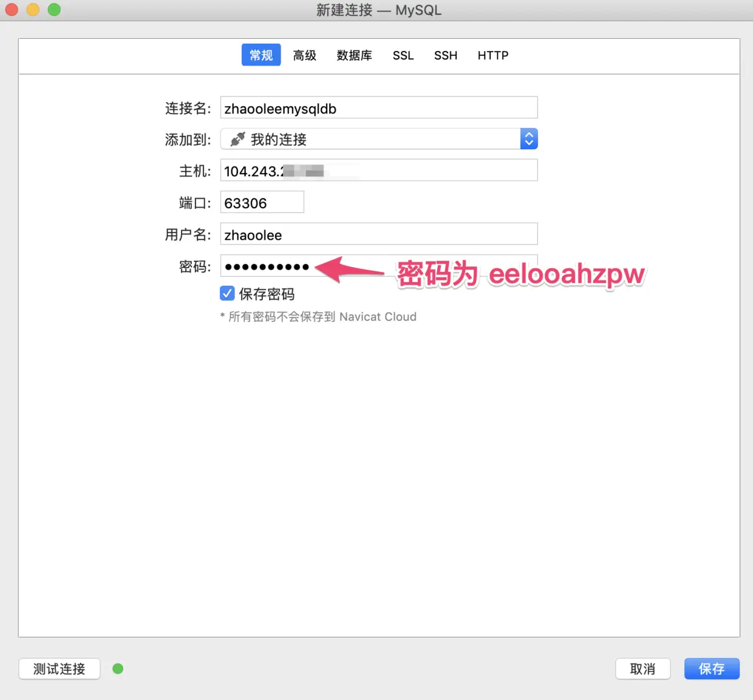Uncheck the 保存密码 checkbox
The width and height of the screenshot is (753, 700).
coord(227,294)
